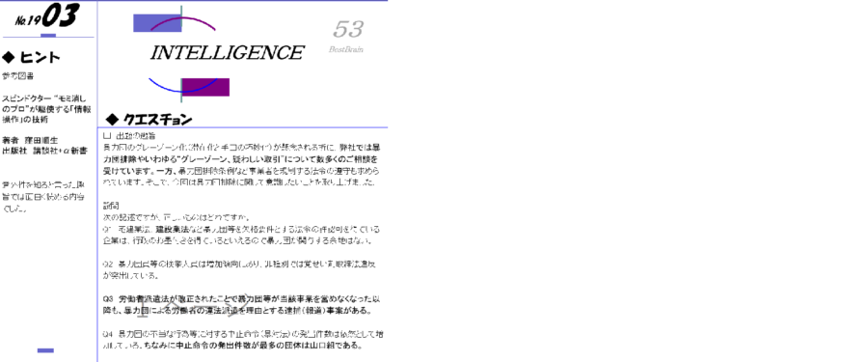Click the BestBrain text under 53
Viewport: 868px width, 362px height.
[346, 49]
